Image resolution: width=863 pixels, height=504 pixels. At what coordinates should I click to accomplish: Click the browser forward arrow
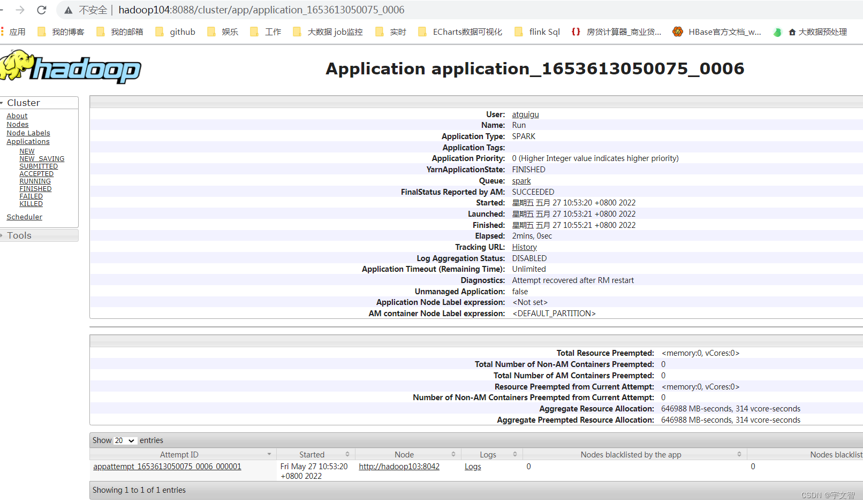(x=20, y=10)
